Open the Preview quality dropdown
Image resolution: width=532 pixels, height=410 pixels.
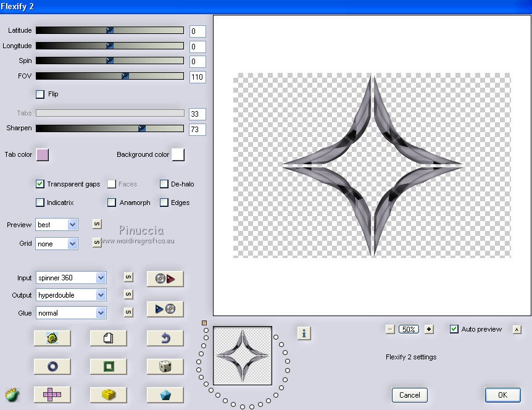click(x=57, y=225)
